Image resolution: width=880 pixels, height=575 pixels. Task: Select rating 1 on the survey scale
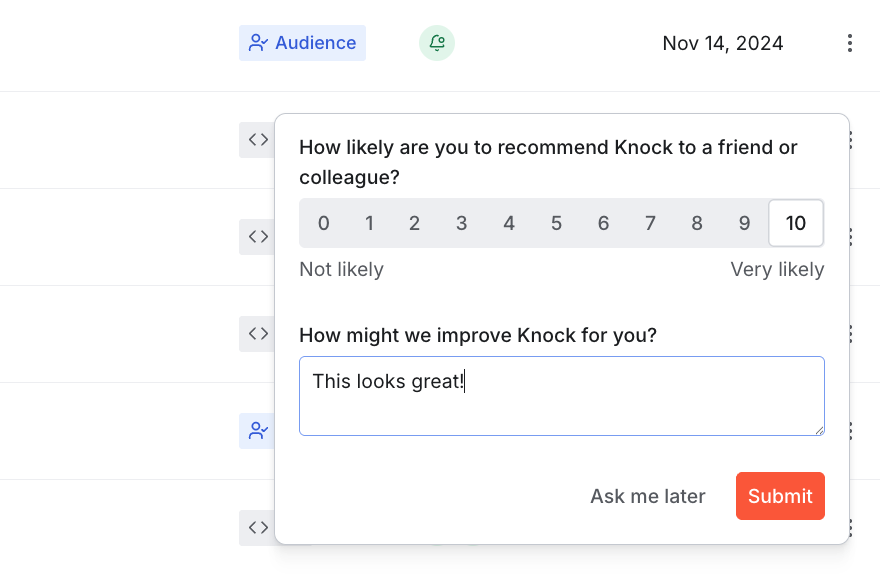[369, 223]
